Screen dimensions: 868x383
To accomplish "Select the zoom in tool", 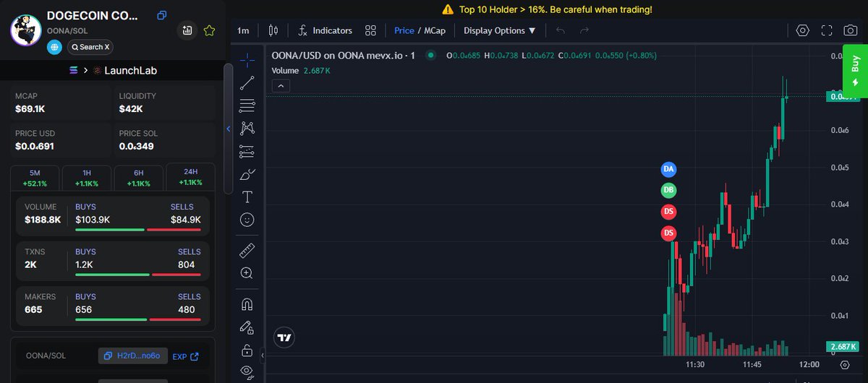I will pos(247,273).
